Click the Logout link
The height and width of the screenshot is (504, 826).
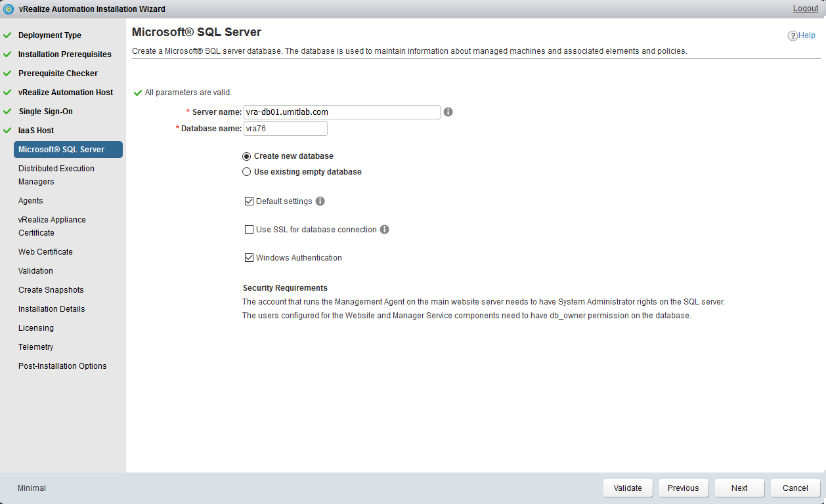(805, 9)
